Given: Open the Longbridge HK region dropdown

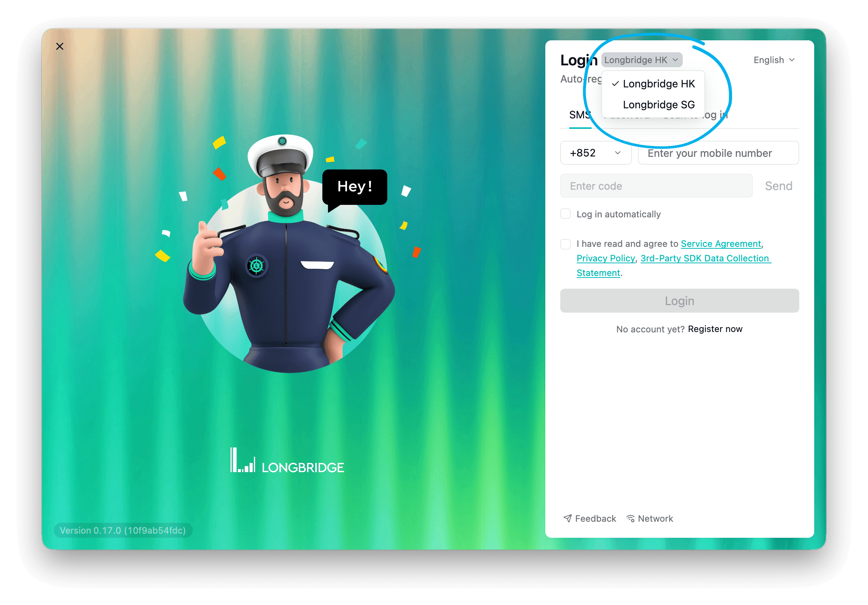Looking at the screenshot, I should tap(642, 60).
